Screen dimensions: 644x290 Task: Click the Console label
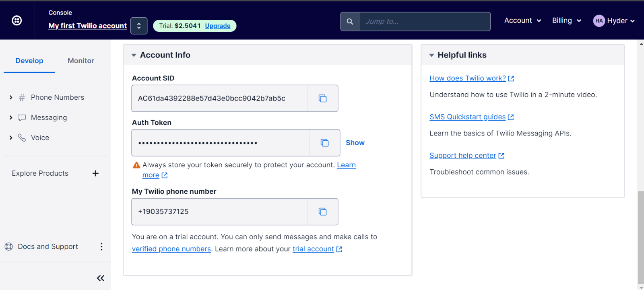tap(60, 13)
